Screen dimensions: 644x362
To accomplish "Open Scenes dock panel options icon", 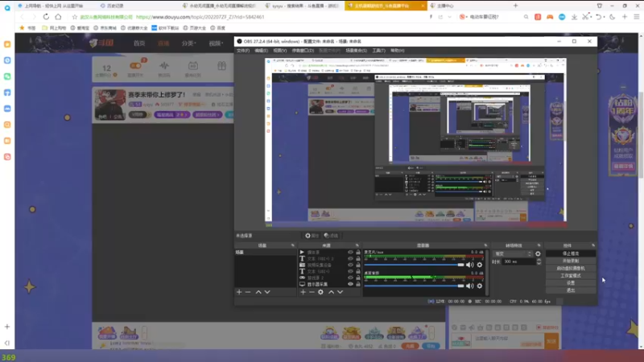I will click(x=293, y=245).
